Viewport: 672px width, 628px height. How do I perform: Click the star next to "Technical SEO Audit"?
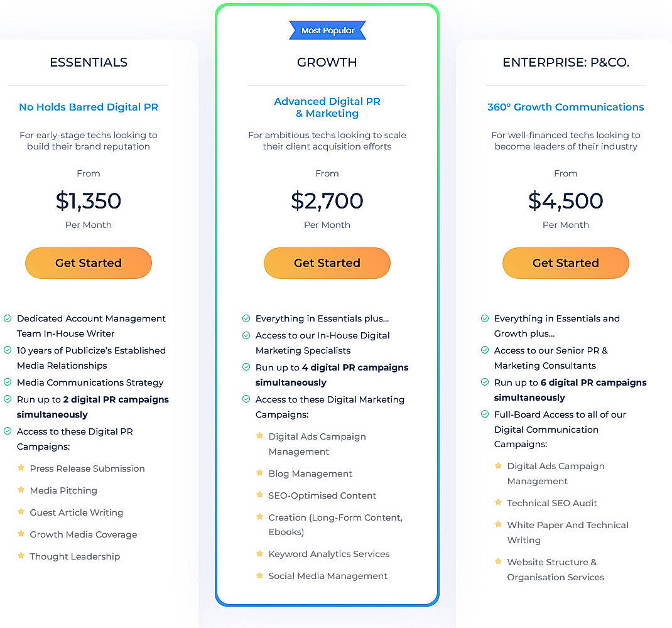tap(497, 503)
